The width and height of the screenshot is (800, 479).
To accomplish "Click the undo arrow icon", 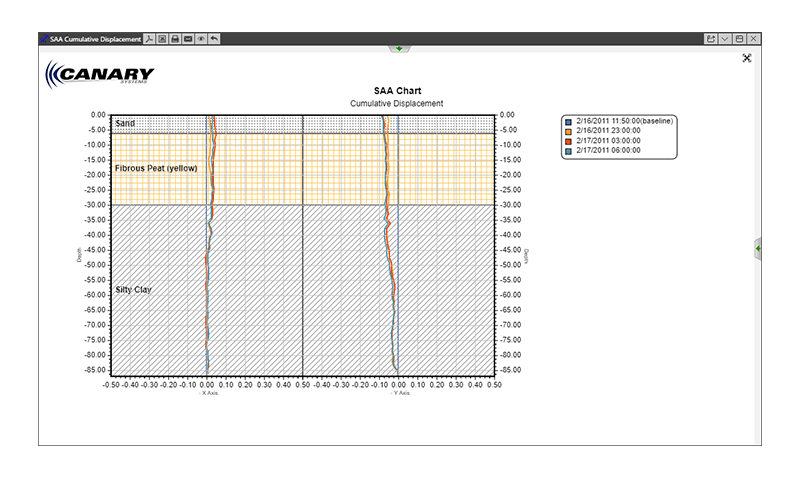I will click(x=214, y=39).
